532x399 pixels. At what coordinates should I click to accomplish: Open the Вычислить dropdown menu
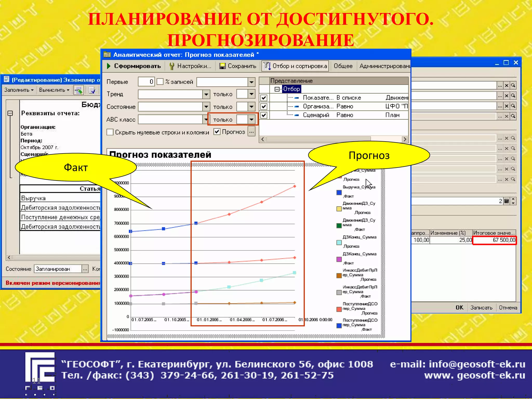(x=54, y=90)
